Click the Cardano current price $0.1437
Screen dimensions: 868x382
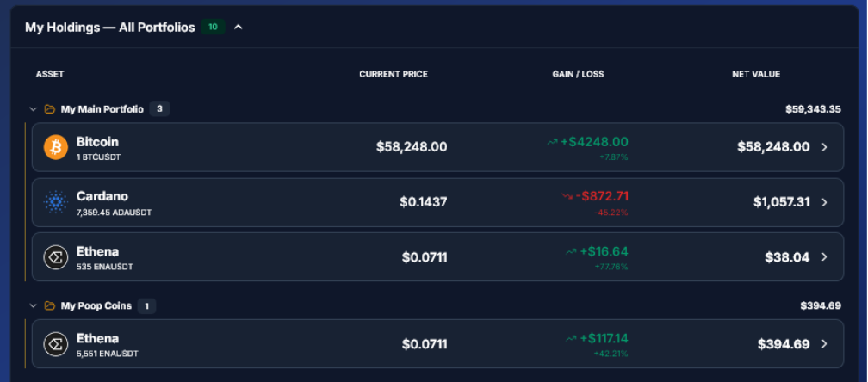click(424, 202)
